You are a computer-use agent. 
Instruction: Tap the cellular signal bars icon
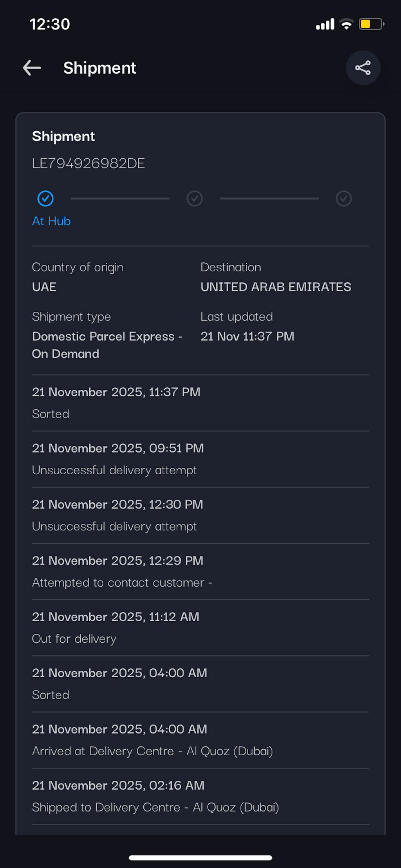(325, 24)
